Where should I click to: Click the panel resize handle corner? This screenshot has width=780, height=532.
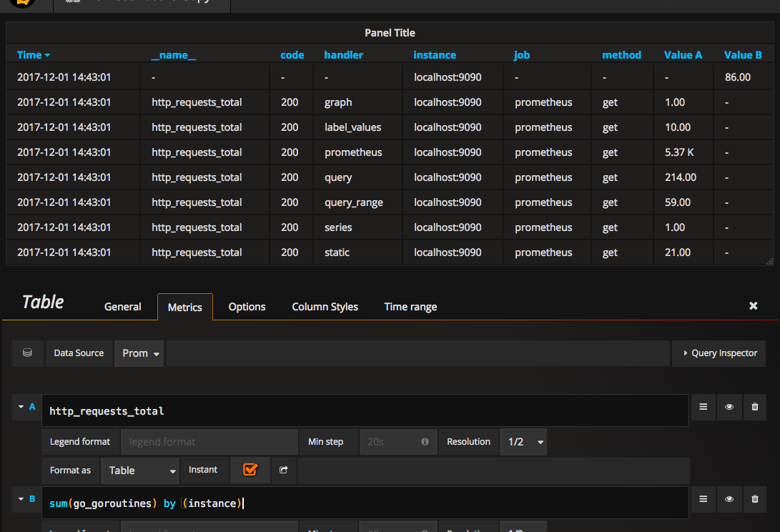click(770, 261)
